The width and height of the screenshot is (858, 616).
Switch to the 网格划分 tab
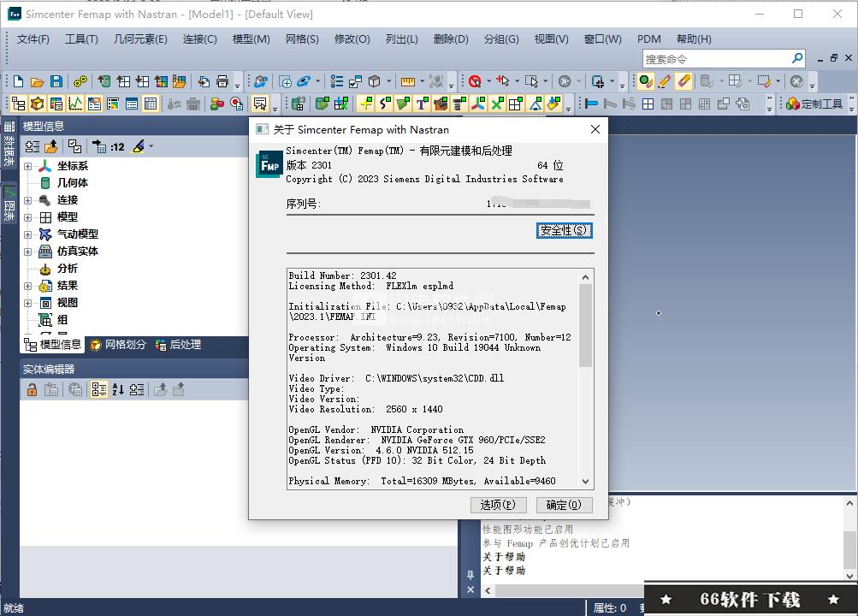[118, 345]
